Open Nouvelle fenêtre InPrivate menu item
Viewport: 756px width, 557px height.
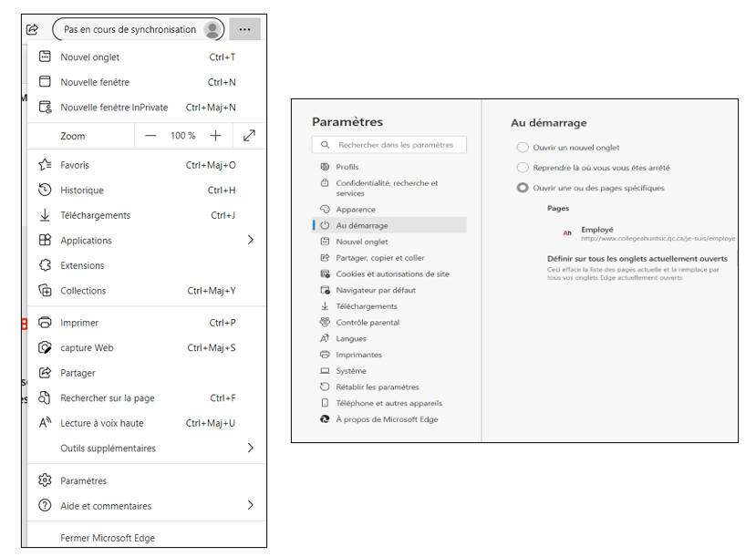(114, 108)
